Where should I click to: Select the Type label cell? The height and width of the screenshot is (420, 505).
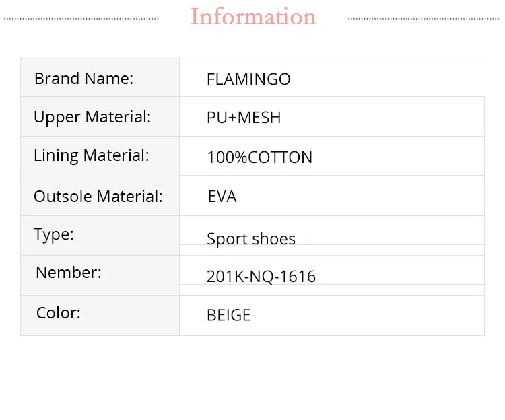100,236
